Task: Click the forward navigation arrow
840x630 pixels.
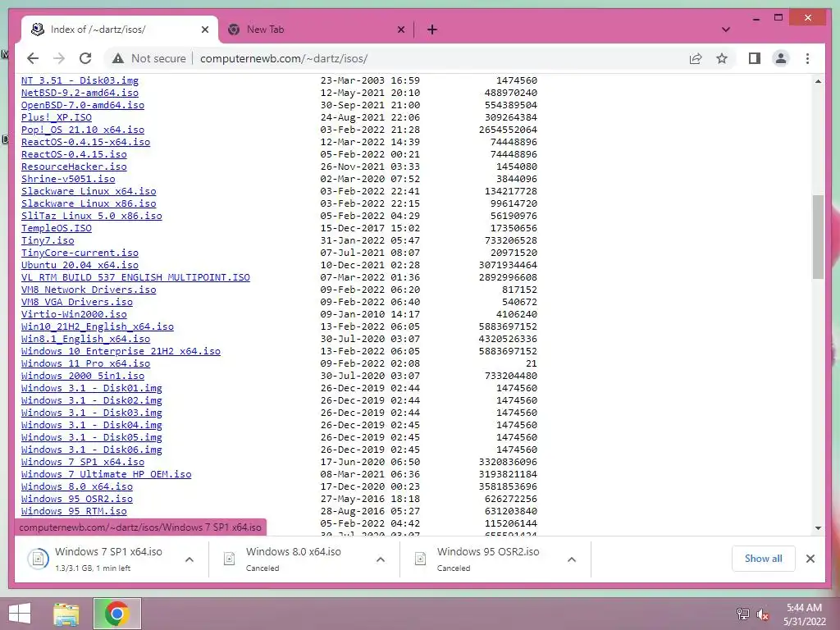Action: tap(59, 58)
